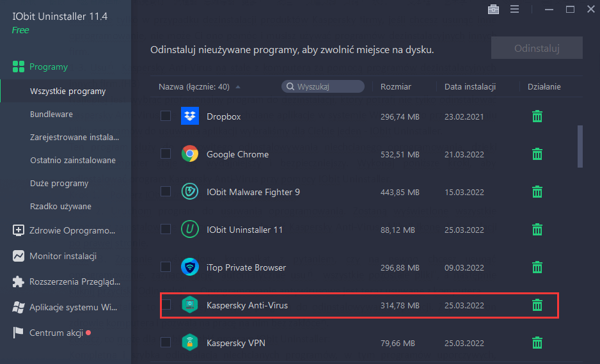The height and width of the screenshot is (364, 600).
Task: Click the Google Chrome app icon
Action: point(190,154)
